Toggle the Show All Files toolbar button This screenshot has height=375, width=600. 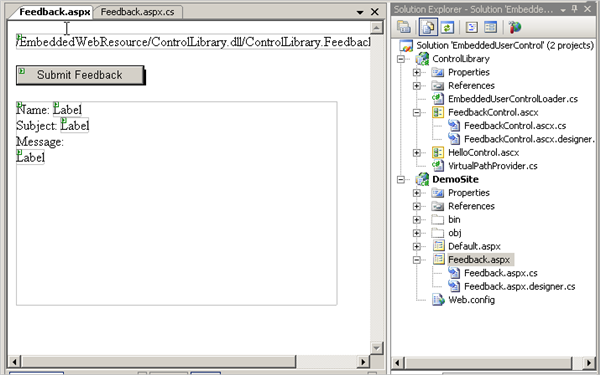[428, 27]
